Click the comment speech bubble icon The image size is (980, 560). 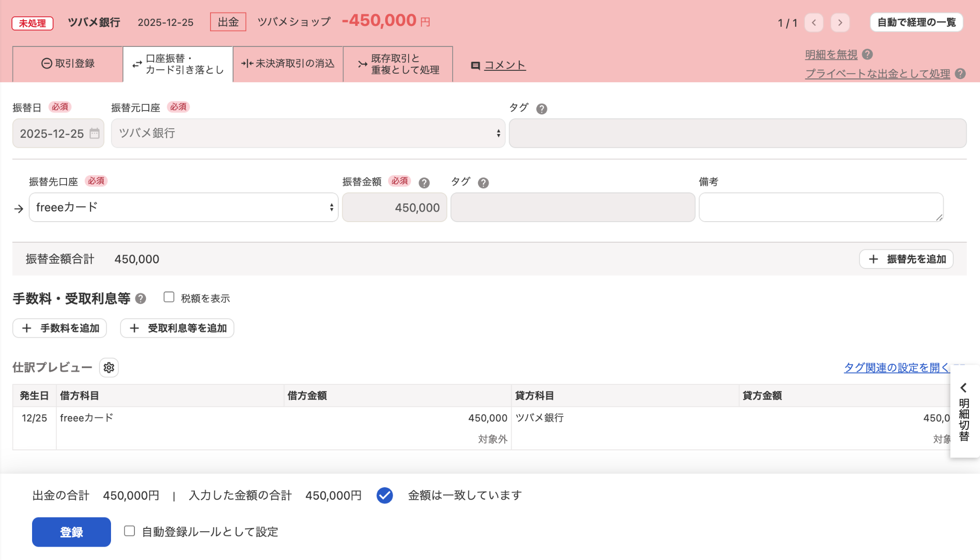coord(475,66)
